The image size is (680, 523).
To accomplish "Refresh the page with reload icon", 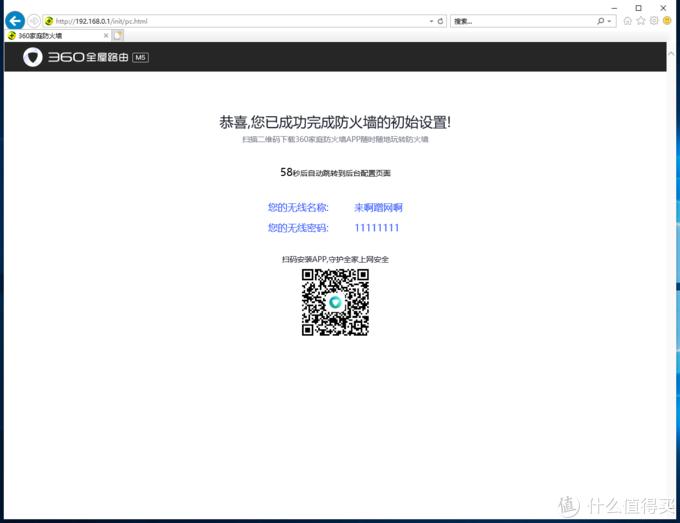I will coord(440,21).
